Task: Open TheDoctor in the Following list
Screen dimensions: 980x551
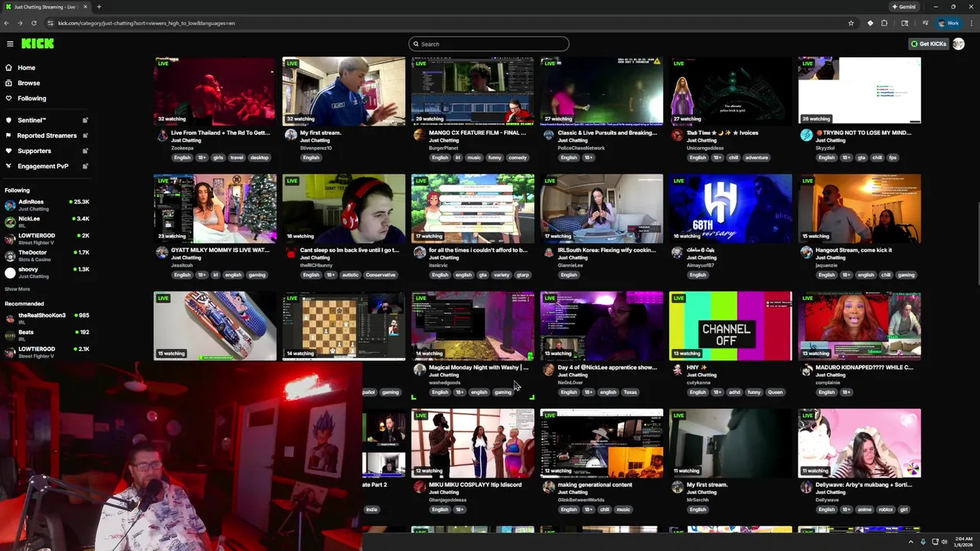Action: point(46,256)
